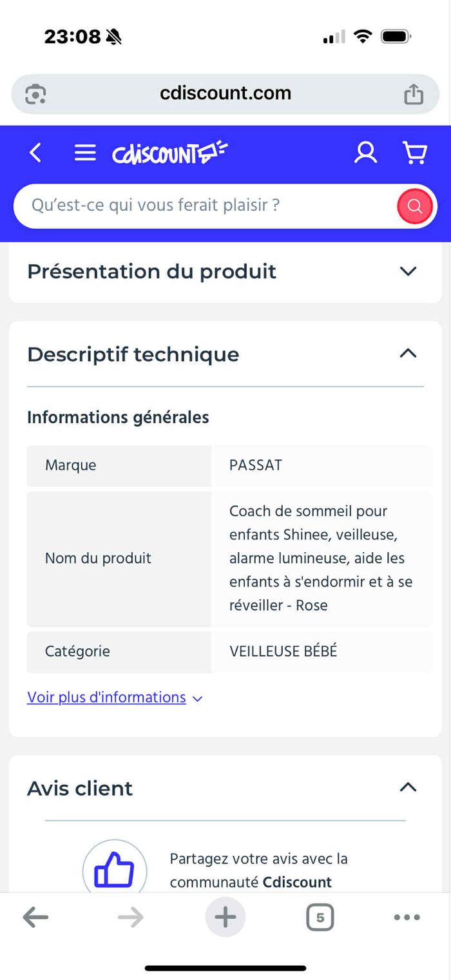451x980 pixels.
Task: Open the shopping cart icon
Action: tap(414, 153)
